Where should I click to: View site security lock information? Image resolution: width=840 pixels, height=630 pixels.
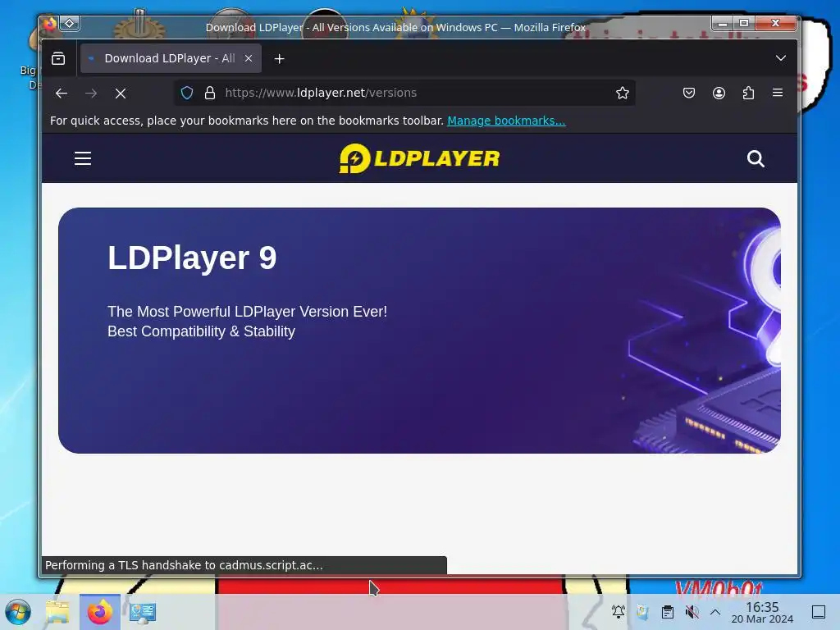[x=210, y=93]
